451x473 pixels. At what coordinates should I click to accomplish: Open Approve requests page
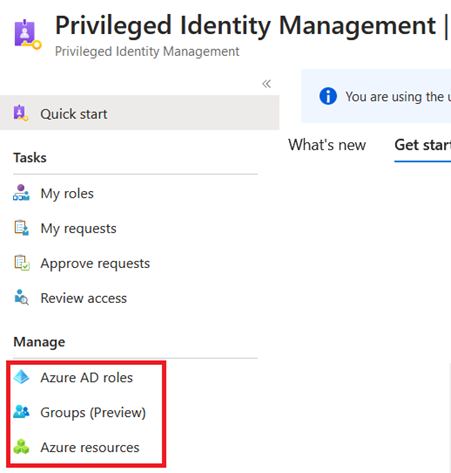[x=95, y=263]
